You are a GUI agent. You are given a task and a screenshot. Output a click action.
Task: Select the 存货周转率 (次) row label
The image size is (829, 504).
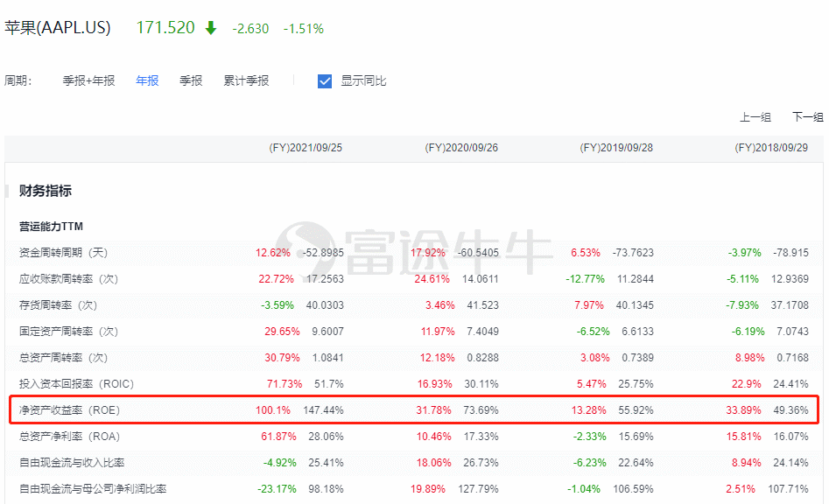pos(58,305)
